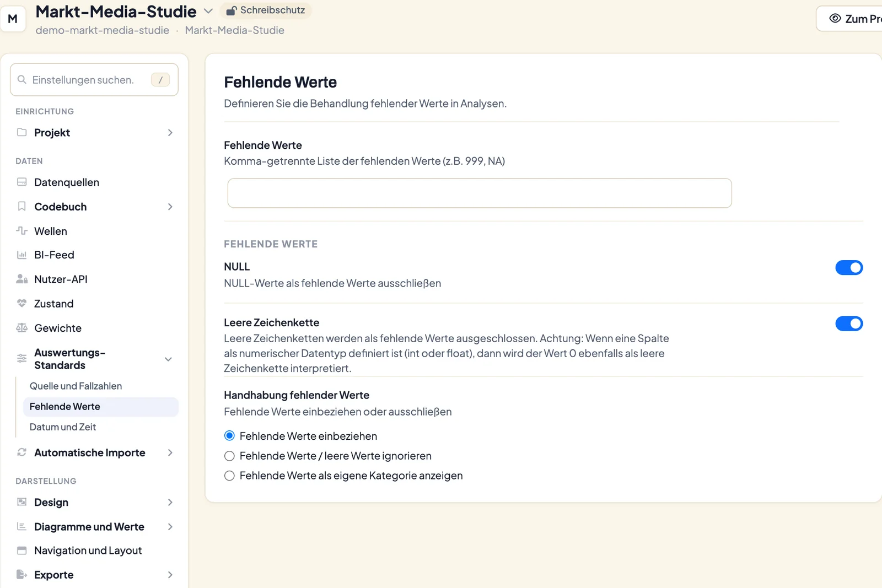Collapse the Auswertungs-Standards section chevron

point(169,359)
